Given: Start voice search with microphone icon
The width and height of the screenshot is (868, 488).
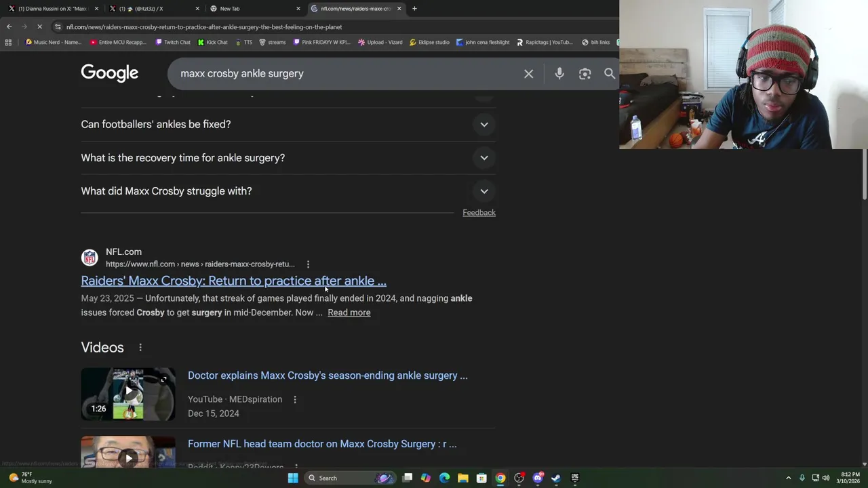Looking at the screenshot, I should 559,73.
